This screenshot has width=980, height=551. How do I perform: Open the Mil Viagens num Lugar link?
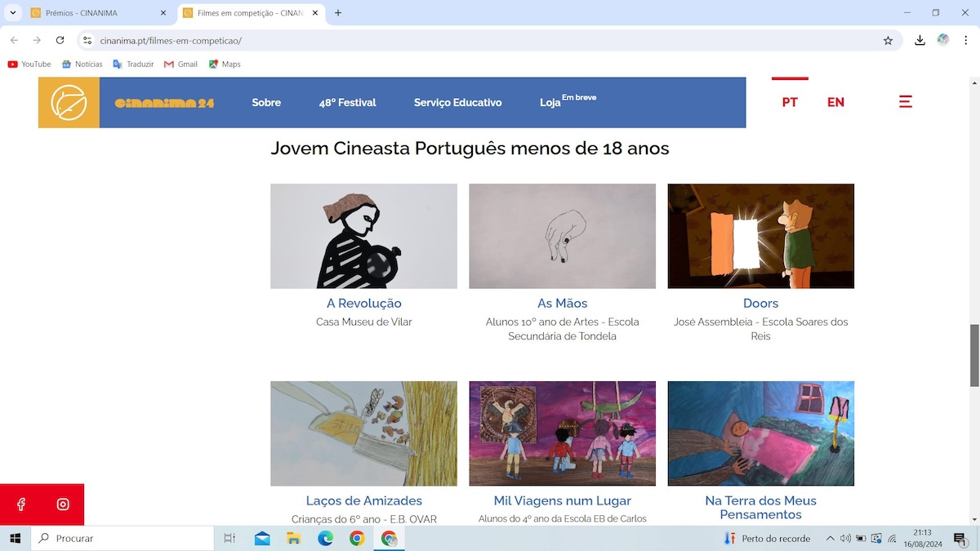coord(562,501)
